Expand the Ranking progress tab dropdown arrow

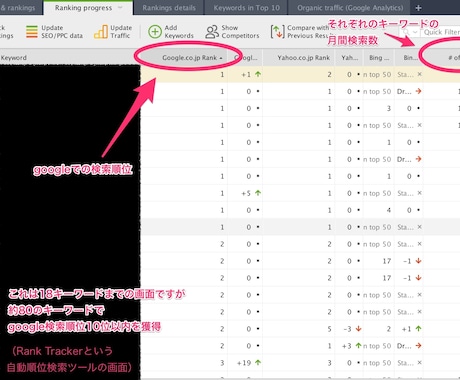tap(120, 7)
